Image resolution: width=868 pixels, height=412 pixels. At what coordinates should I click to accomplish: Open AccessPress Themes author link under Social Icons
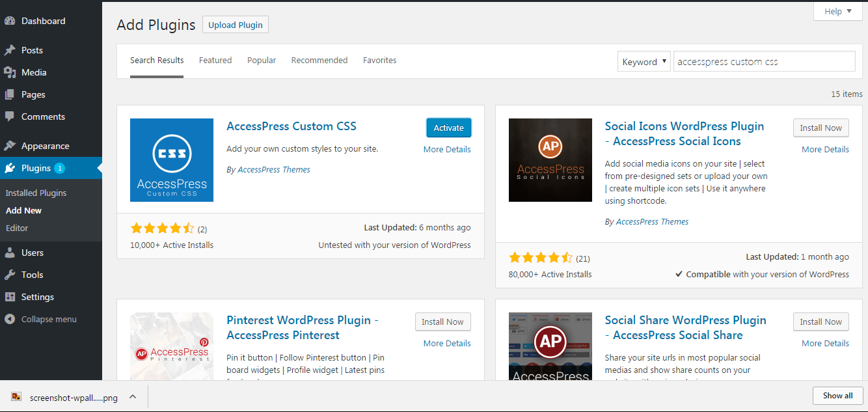click(653, 222)
